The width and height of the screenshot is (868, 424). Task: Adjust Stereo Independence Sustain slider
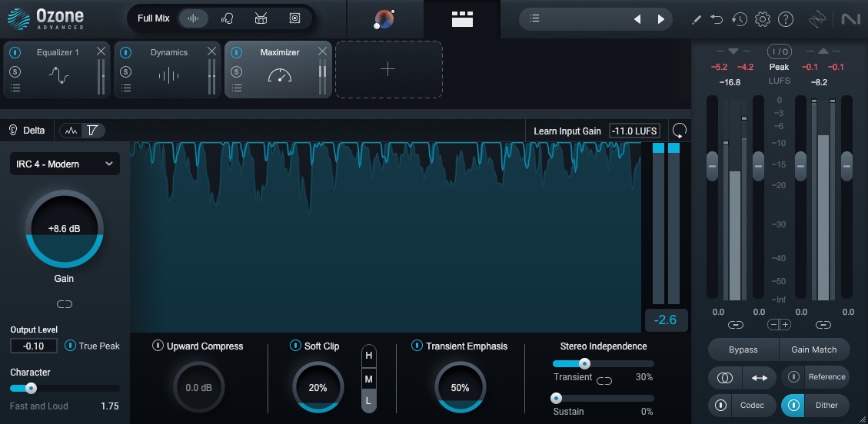pos(556,398)
